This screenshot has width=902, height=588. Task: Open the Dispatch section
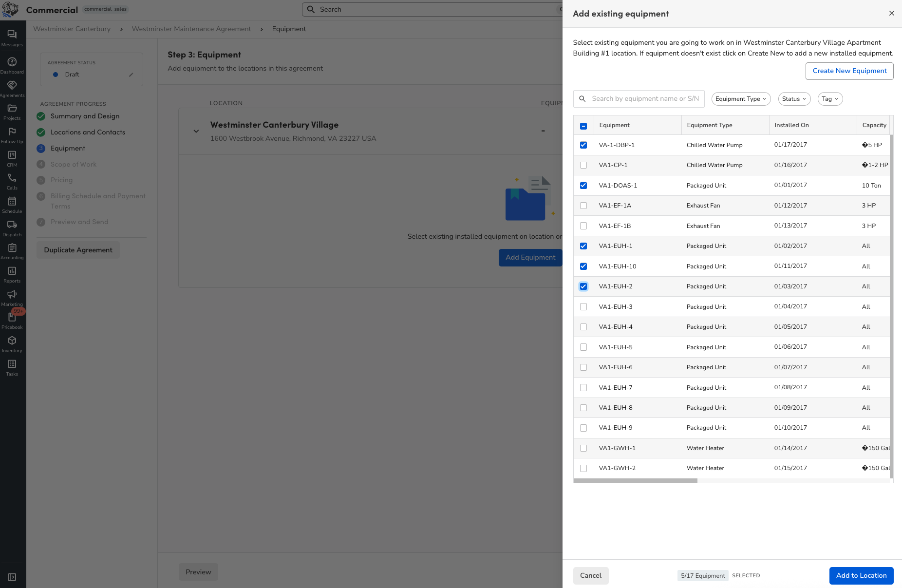click(x=12, y=226)
